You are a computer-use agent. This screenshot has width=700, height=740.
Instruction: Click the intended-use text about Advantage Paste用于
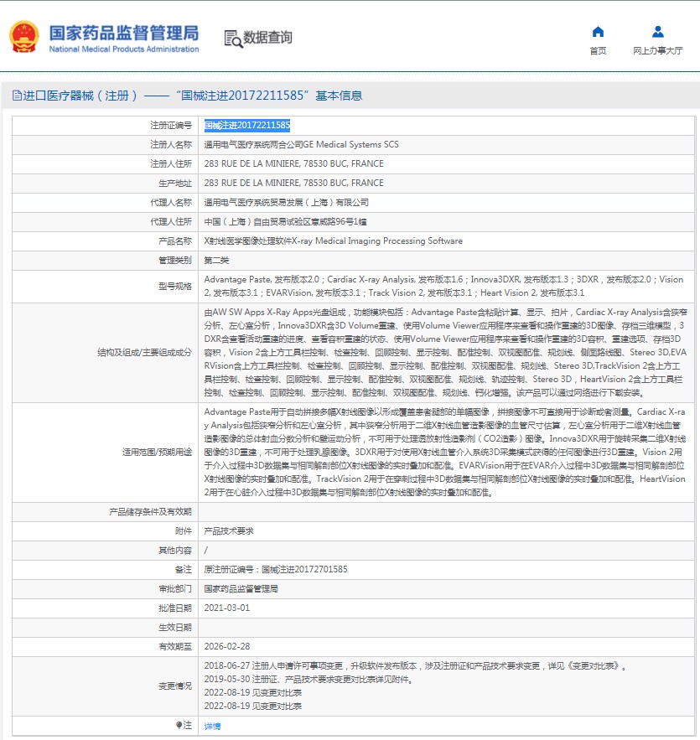(x=444, y=452)
